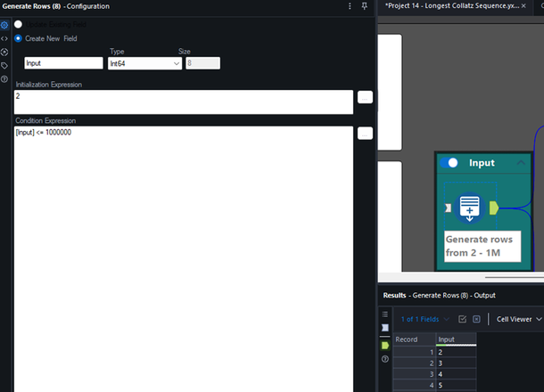Open expression editor for Condition Expression
Viewport: 544px width, 392px height.
coord(365,134)
